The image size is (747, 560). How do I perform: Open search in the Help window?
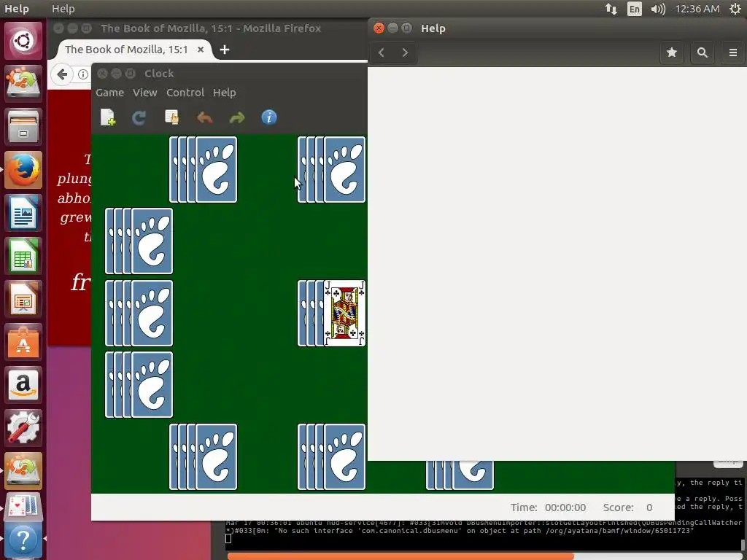(703, 52)
